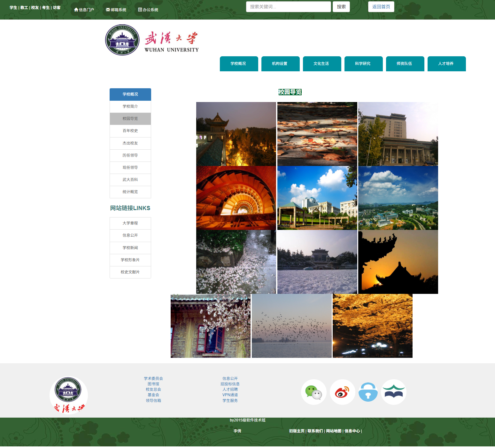Click 旧版主页 at page bottom
Screen dimensions: 495x448
[x=297, y=431]
